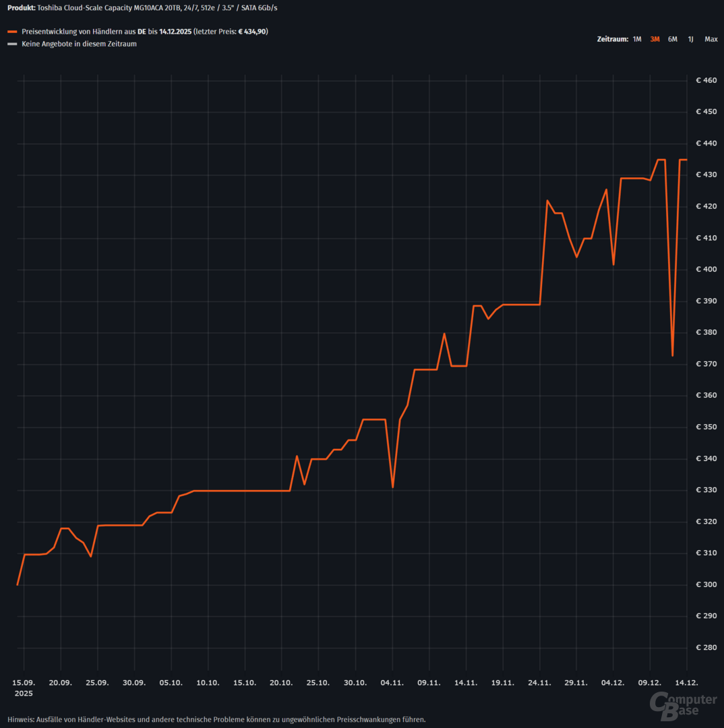Show the 1J (one year) range
Image resolution: width=724 pixels, height=728 pixels.
click(690, 39)
